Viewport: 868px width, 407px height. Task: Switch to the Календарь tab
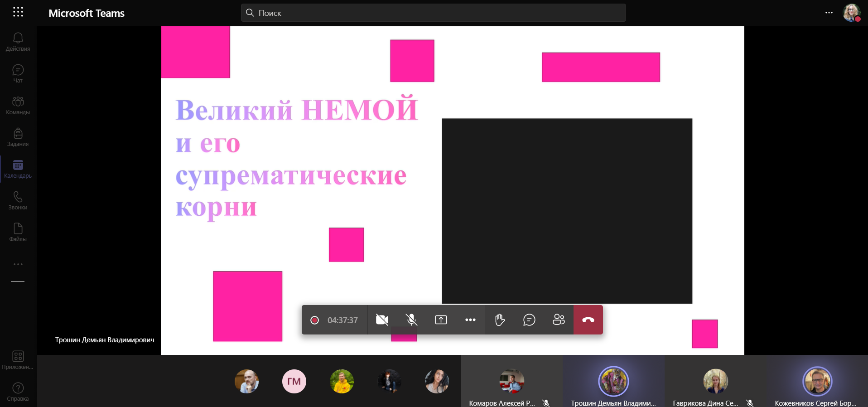(18, 169)
